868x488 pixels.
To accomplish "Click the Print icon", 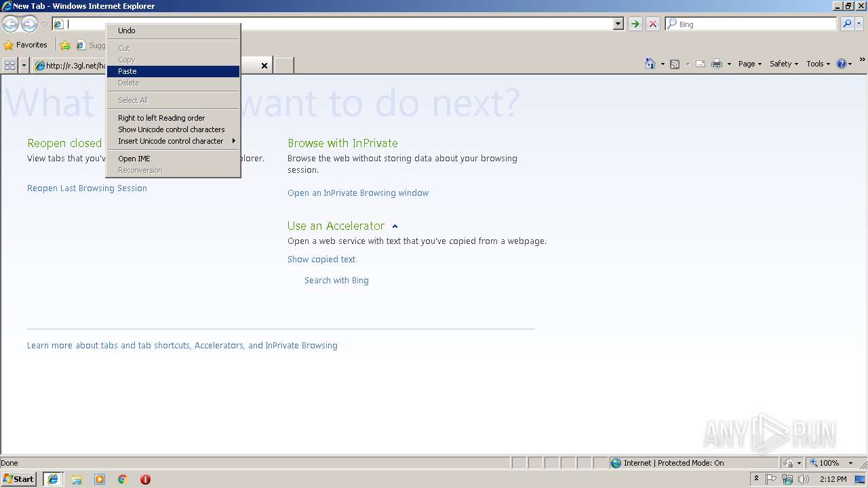I will [717, 64].
